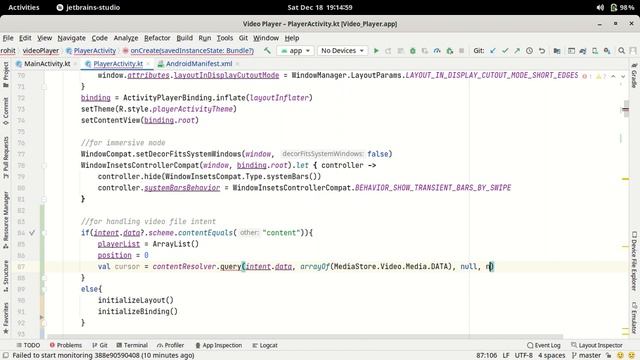
Task: Open AVD Manager icon in toolbar
Action: pos(595,51)
